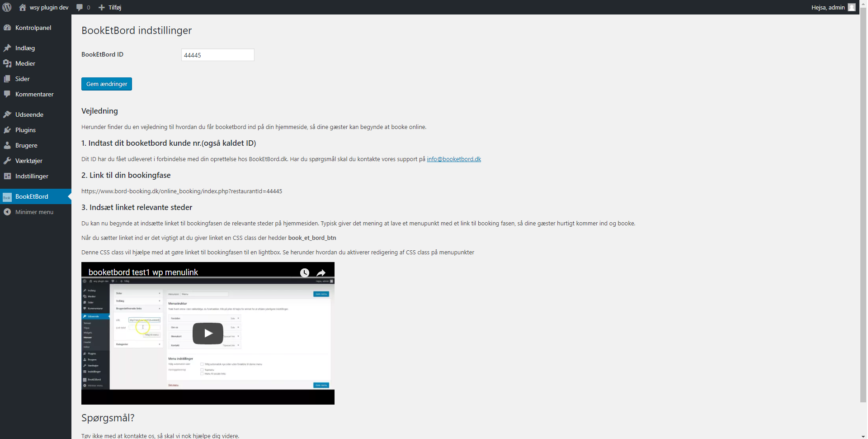Click the Indlæg pushpin icon

click(7, 48)
